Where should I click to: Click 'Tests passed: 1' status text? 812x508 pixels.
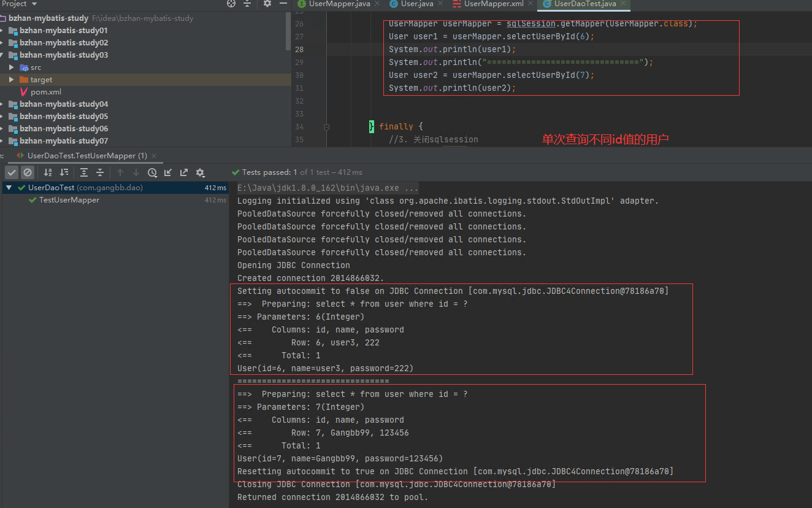[270, 172]
